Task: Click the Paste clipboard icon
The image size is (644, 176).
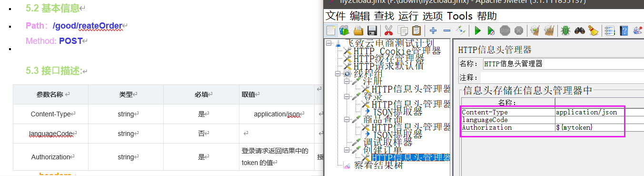Action: pyautogui.click(x=416, y=31)
